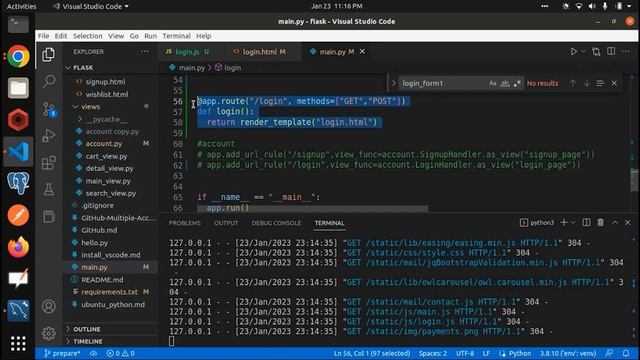Click the editor horizontal scrollbar
640x360 pixels.
(x=313, y=209)
